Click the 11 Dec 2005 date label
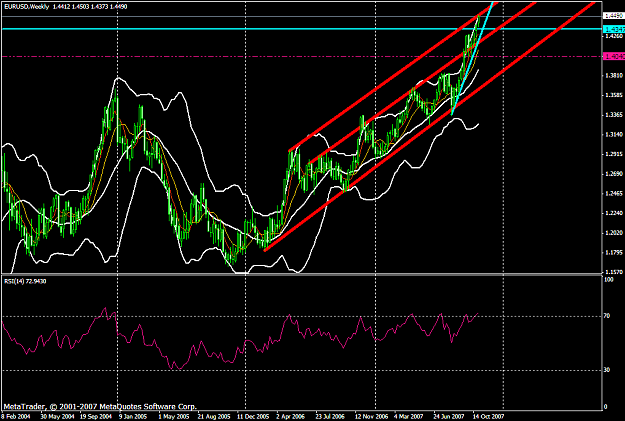Image resolution: width=625 pixels, height=421 pixels. click(253, 417)
